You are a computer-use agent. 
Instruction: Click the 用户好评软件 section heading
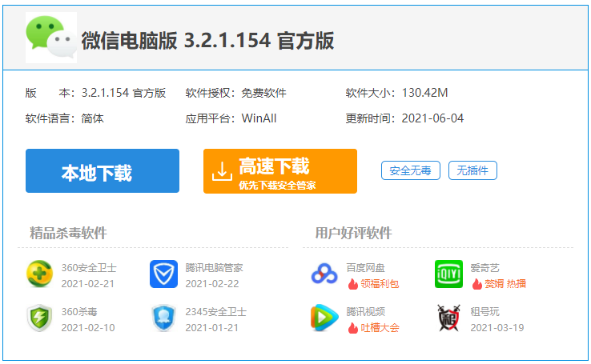[353, 233]
